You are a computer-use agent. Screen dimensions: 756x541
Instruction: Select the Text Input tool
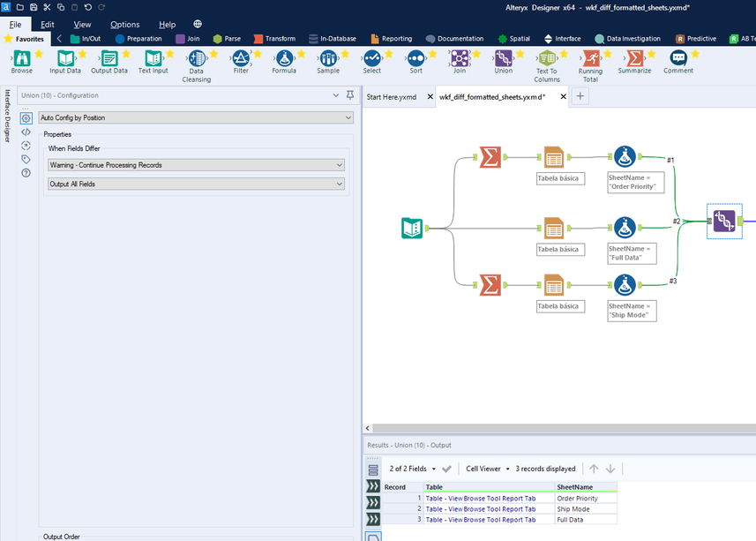(153, 62)
